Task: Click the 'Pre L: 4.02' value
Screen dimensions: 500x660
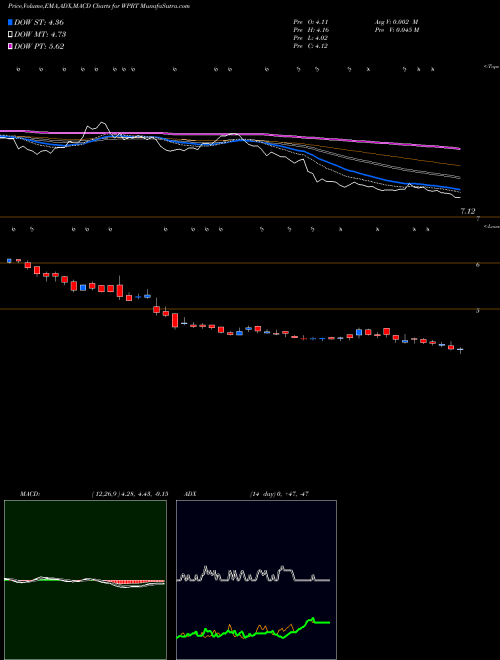Action: [311, 38]
